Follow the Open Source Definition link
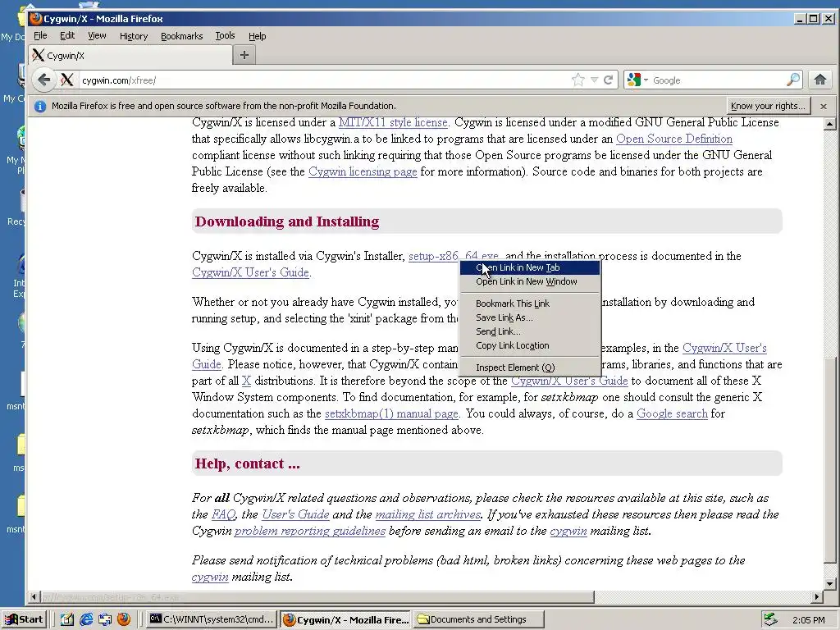 (674, 139)
